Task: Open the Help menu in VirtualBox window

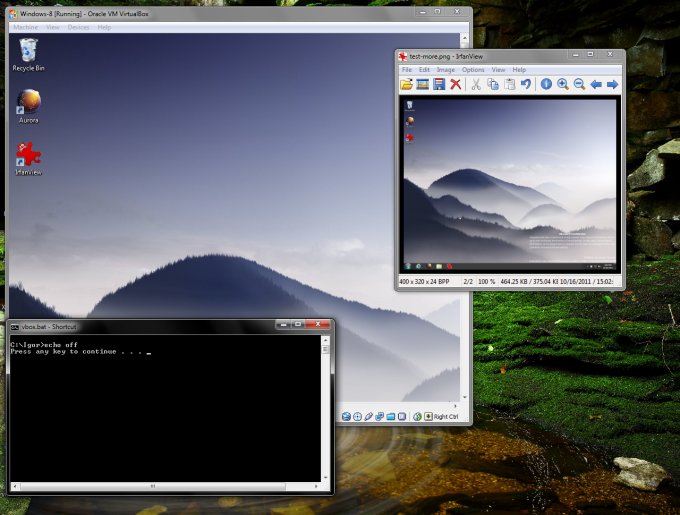Action: pyautogui.click(x=104, y=27)
